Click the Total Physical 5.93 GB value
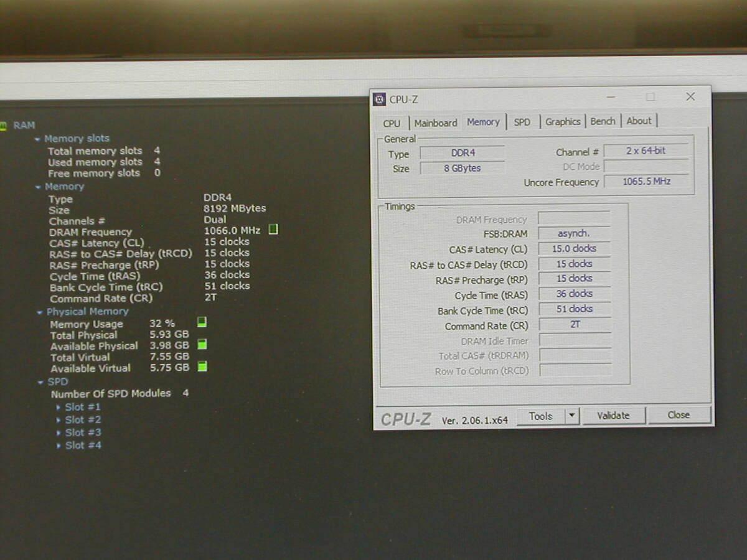The image size is (747, 560). click(169, 334)
